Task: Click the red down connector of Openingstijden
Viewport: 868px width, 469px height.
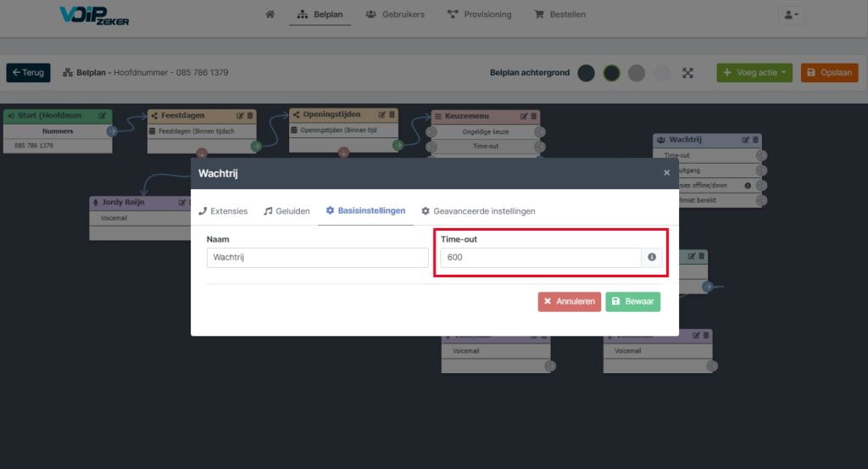Action: [x=344, y=153]
